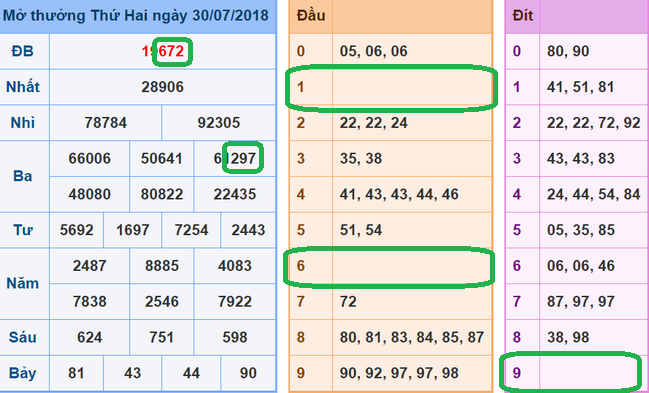The image size is (649, 393).
Task: Select the 'Bảy' prize label
Action: [x=23, y=373]
